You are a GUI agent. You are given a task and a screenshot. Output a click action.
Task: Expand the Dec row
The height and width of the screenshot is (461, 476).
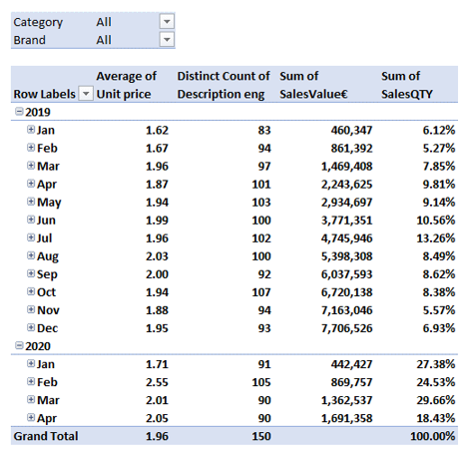31,327
